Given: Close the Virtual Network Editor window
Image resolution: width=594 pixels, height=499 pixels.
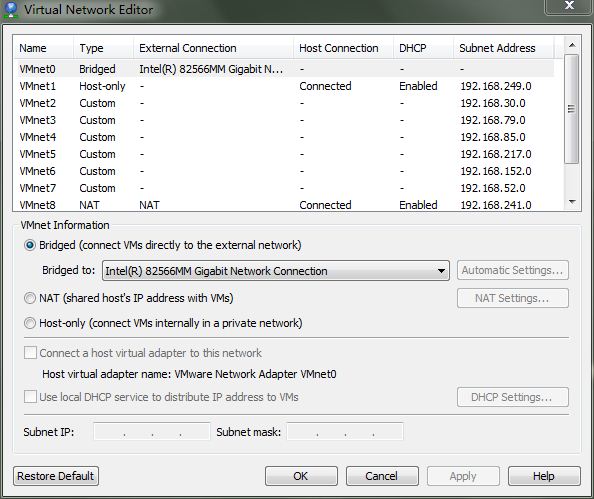Looking at the screenshot, I should click(569, 6).
